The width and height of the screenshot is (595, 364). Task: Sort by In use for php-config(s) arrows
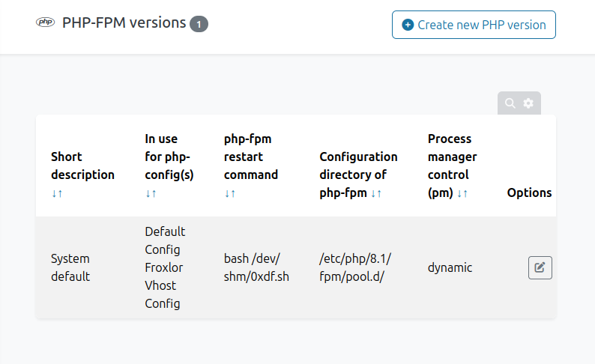(152, 193)
